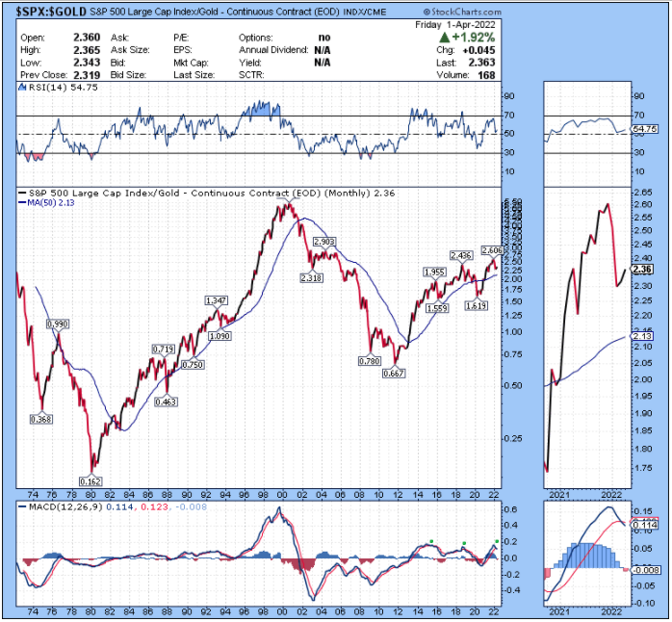Click the Chg value +0.045

(478, 50)
